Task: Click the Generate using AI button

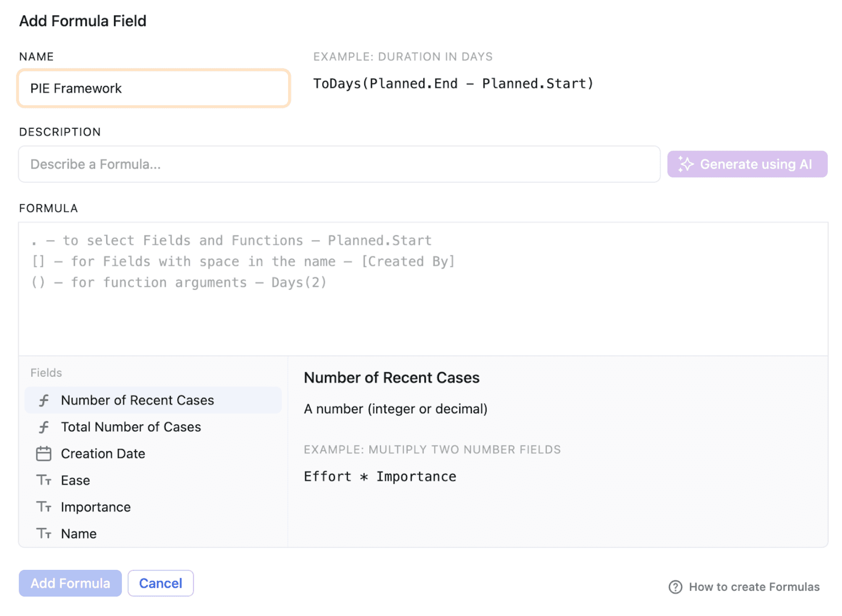Action: (747, 164)
